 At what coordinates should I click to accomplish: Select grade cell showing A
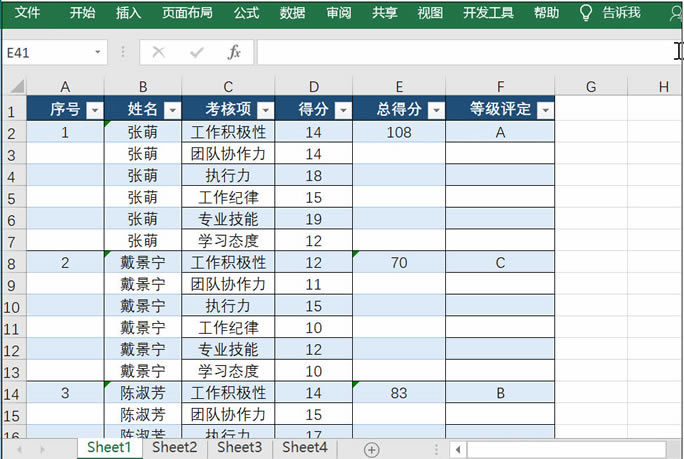click(500, 132)
